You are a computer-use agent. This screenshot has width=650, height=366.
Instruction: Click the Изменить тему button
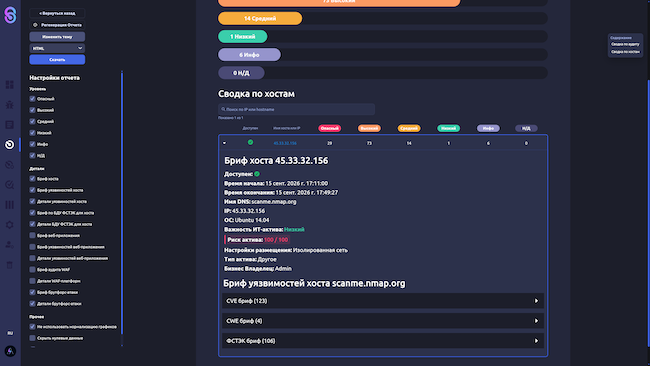tap(57, 36)
